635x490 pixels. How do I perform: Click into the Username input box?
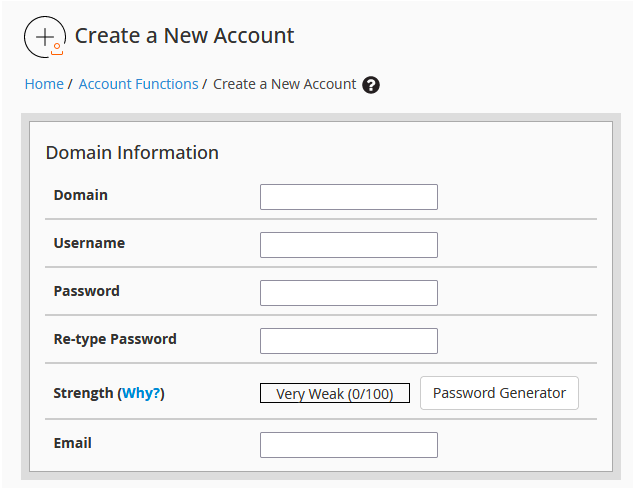coord(348,245)
